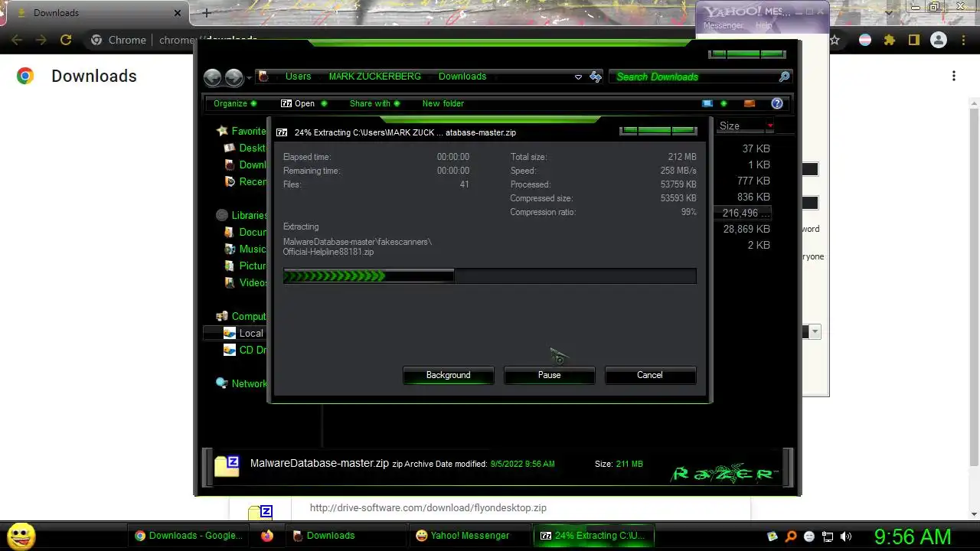The image size is (980, 551).
Task: Open the orange magnifier tray icon
Action: coord(791,536)
